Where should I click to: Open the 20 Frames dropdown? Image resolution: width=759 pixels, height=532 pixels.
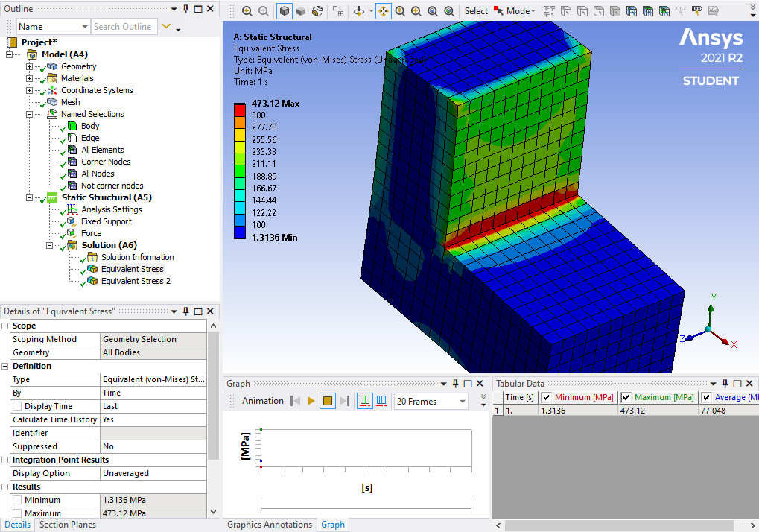tap(463, 402)
